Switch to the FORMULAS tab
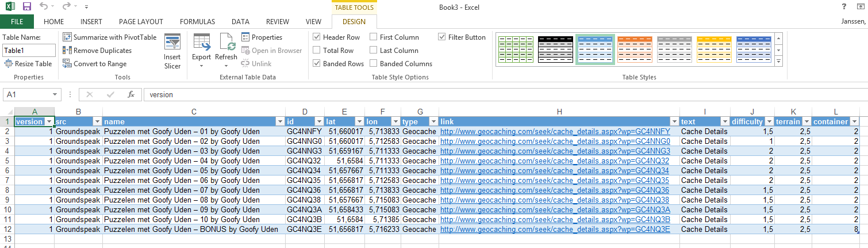Screen dimensions: 868x248 tap(197, 22)
